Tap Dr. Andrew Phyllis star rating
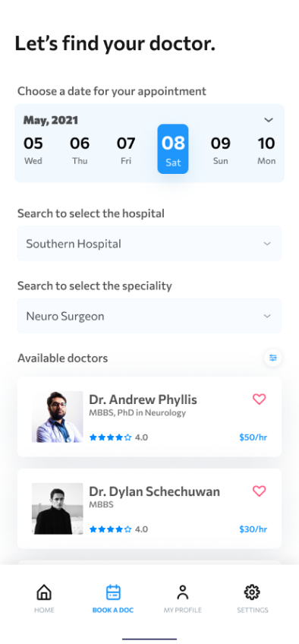 click(x=110, y=437)
